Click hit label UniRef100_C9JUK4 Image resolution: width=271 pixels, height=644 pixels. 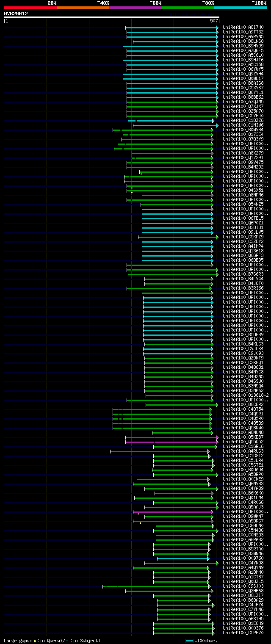[243, 349]
